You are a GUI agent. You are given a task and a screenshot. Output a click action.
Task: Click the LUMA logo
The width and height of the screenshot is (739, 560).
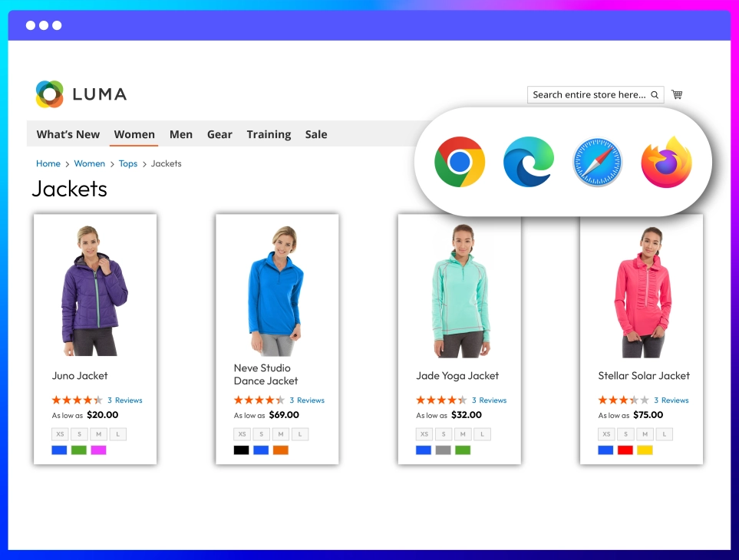tap(81, 94)
